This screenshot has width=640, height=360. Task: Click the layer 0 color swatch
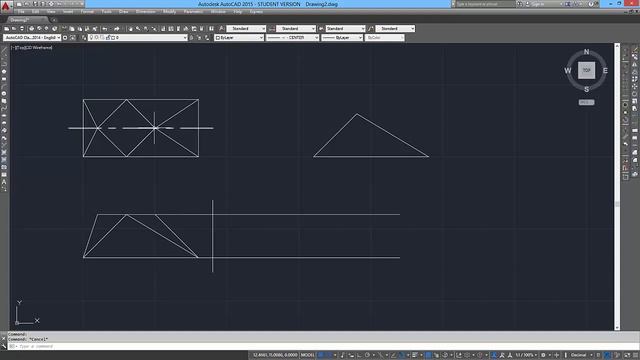point(113,38)
